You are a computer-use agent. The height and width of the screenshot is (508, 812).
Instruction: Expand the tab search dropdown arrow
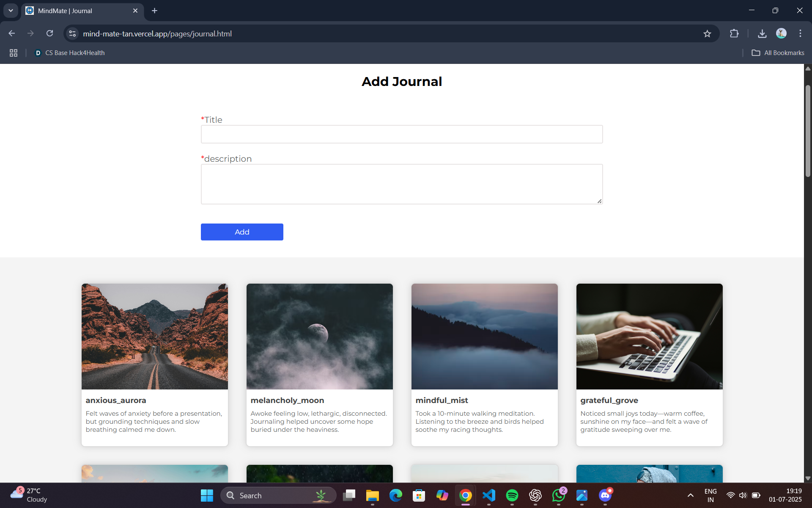click(x=11, y=11)
